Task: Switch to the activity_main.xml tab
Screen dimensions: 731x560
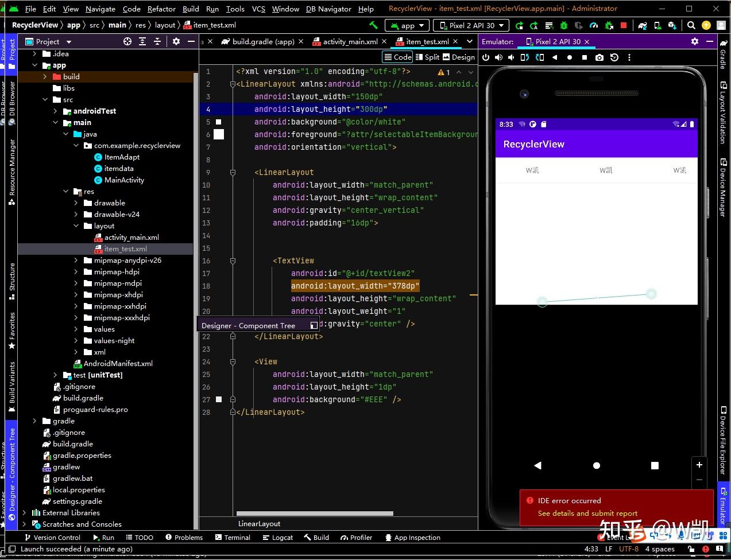Action: point(351,41)
